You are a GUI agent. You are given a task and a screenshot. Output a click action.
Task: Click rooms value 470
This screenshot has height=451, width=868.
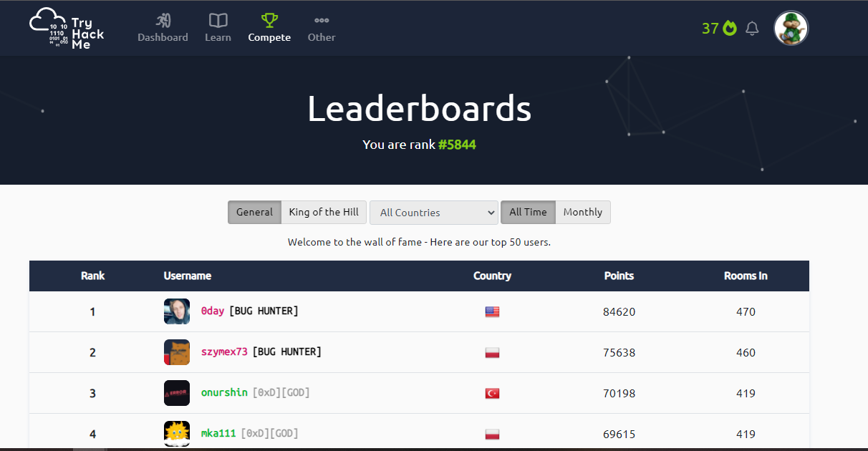pos(746,312)
